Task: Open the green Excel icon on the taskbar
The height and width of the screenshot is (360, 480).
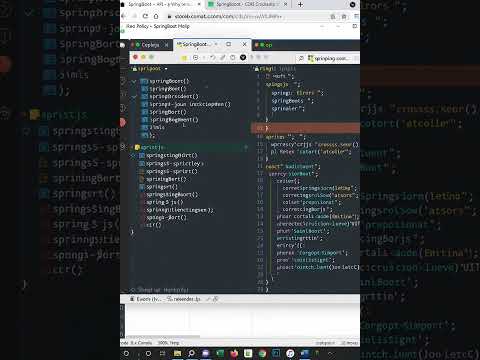Action: [220, 353]
